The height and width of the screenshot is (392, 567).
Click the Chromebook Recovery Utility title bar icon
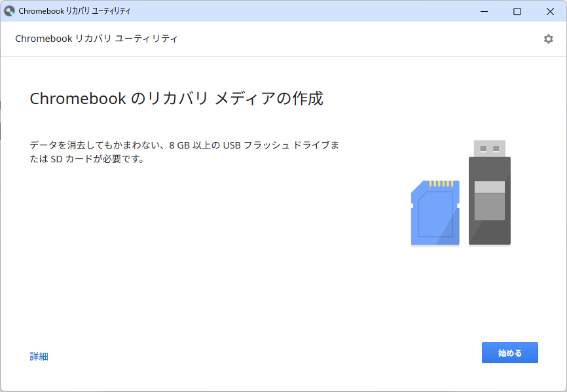(9, 10)
